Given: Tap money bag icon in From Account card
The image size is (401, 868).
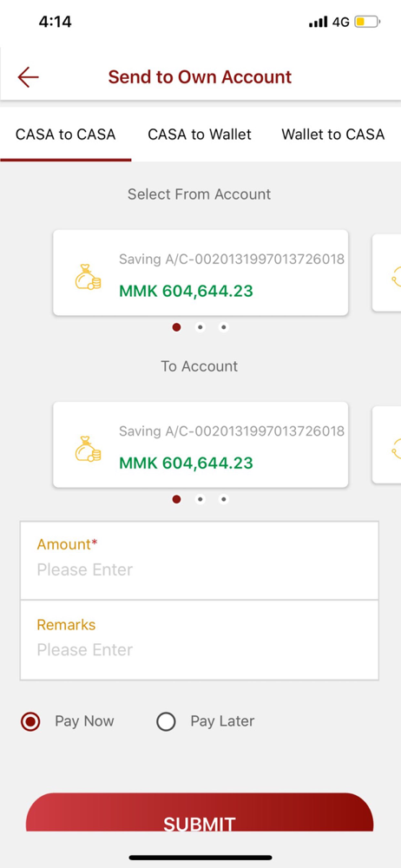Looking at the screenshot, I should click(88, 277).
